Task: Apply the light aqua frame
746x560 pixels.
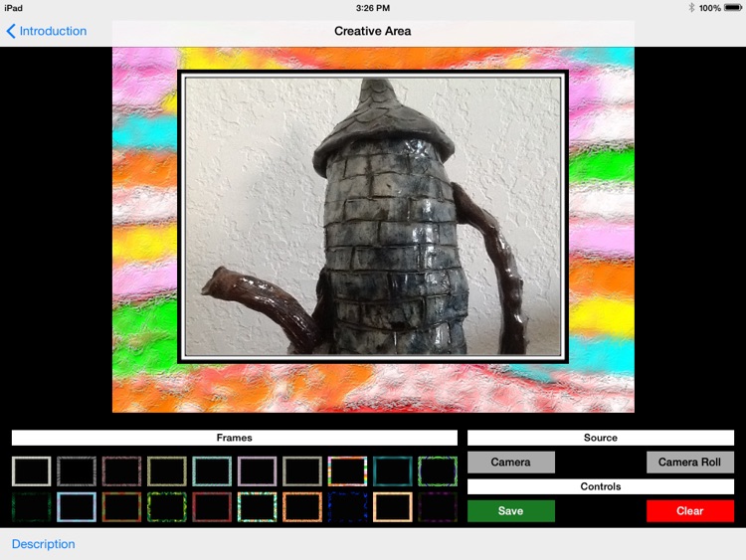Action: [x=212, y=471]
